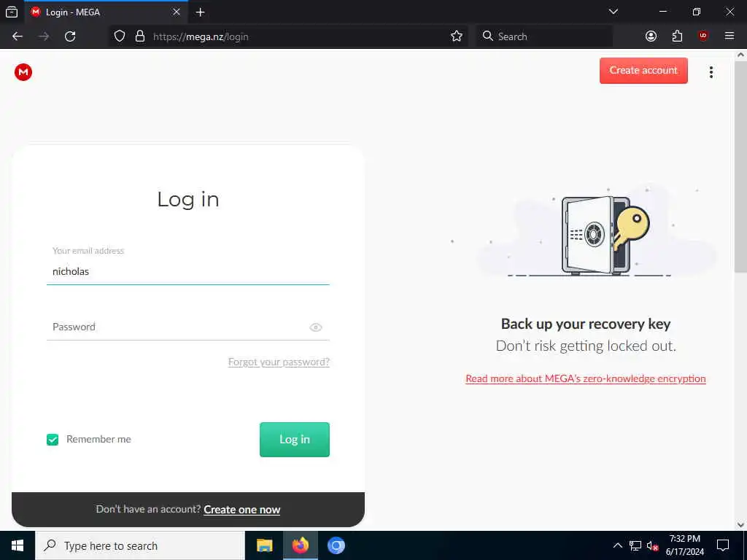
Task: Click the 'Log in' heading text
Action: (x=188, y=200)
